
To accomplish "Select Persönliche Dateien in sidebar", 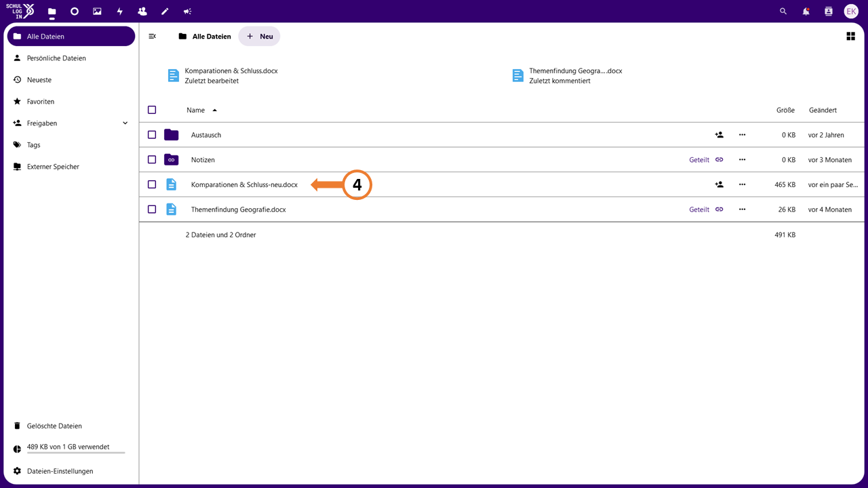I will coord(71,58).
